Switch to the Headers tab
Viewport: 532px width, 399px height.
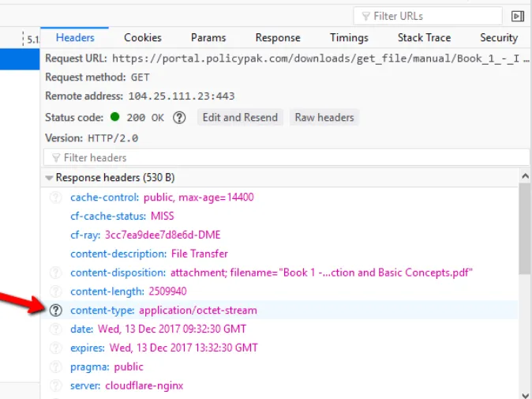[75, 38]
